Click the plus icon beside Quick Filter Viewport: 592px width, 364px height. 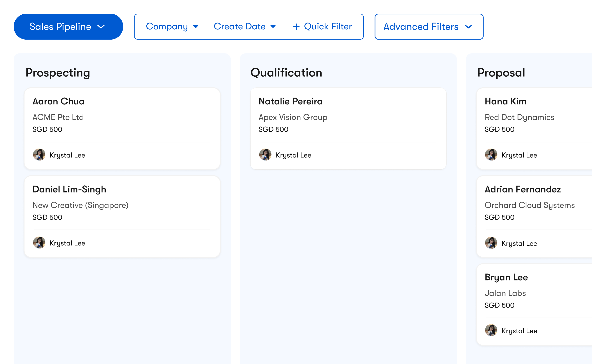pyautogui.click(x=296, y=27)
